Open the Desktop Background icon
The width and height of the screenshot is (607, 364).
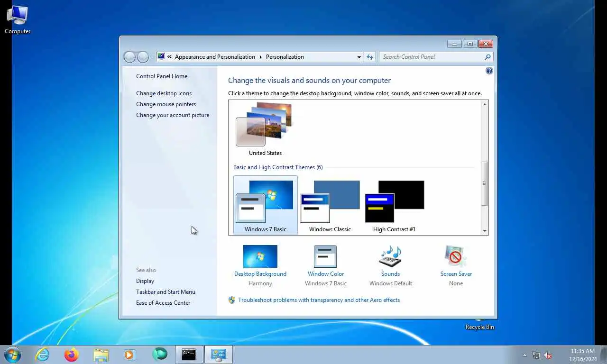pyautogui.click(x=260, y=256)
